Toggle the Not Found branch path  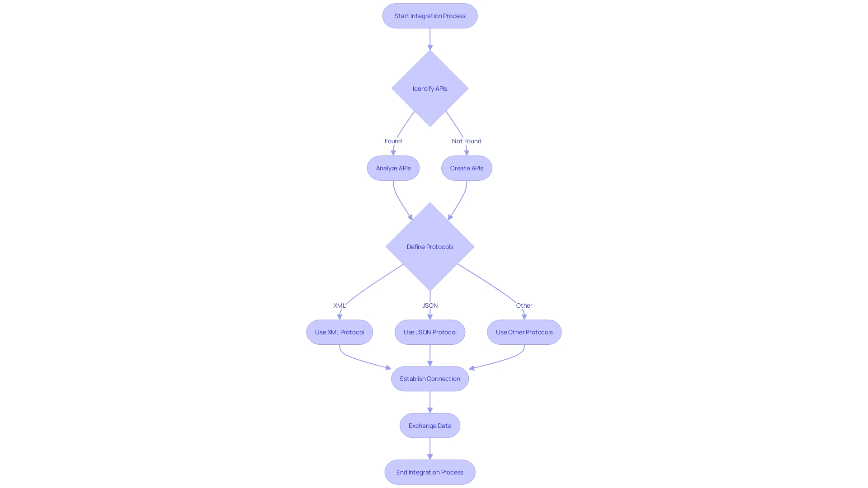coord(466,141)
